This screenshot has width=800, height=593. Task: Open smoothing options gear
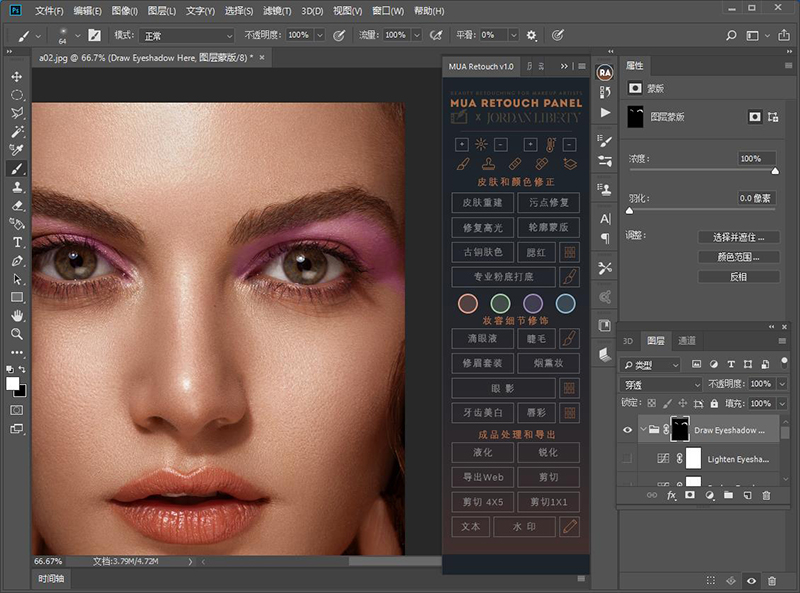532,35
